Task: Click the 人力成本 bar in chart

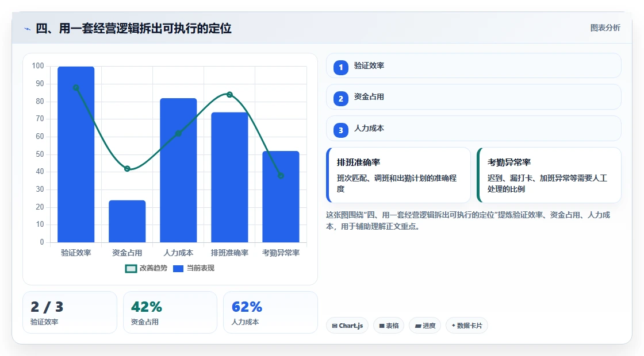Action: tap(178, 170)
